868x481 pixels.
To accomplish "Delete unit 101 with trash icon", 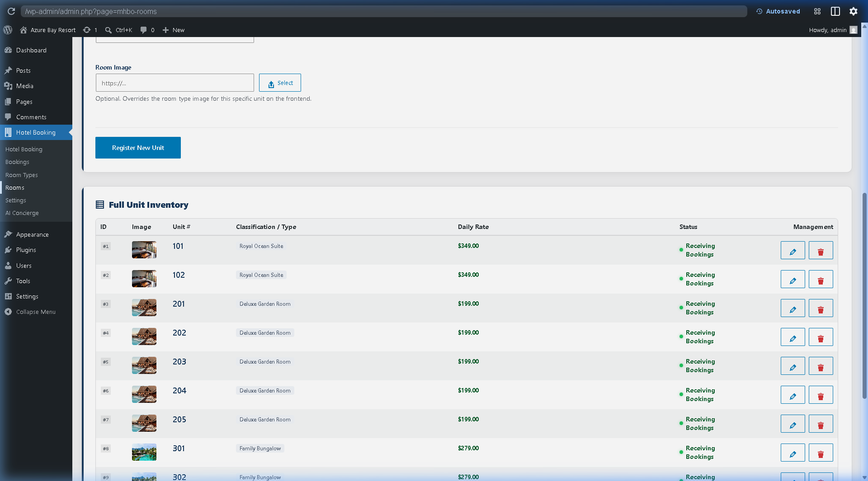I will pyautogui.click(x=821, y=250).
